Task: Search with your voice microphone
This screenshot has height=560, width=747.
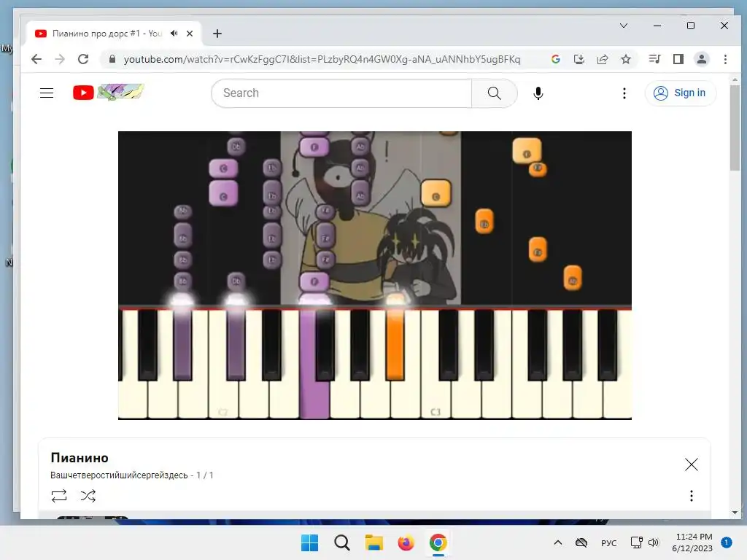Action: click(x=538, y=93)
